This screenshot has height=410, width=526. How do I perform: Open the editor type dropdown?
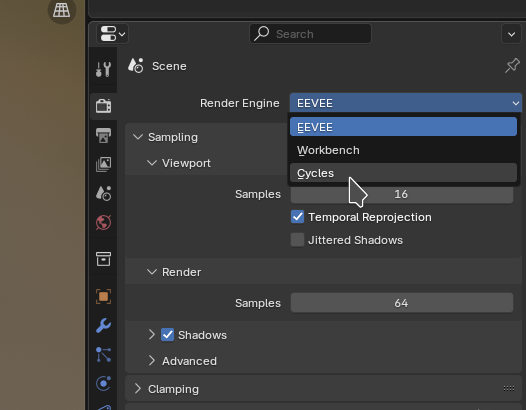coord(112,34)
